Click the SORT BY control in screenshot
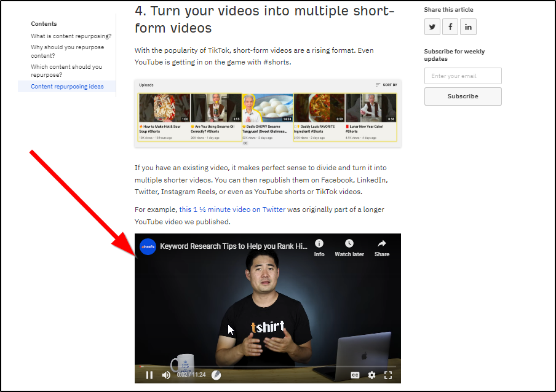 click(x=386, y=85)
